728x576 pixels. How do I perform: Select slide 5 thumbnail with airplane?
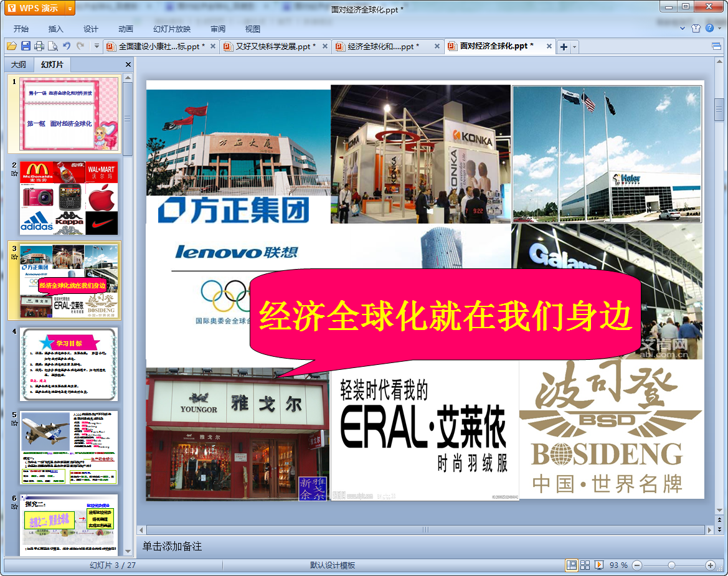tap(69, 448)
